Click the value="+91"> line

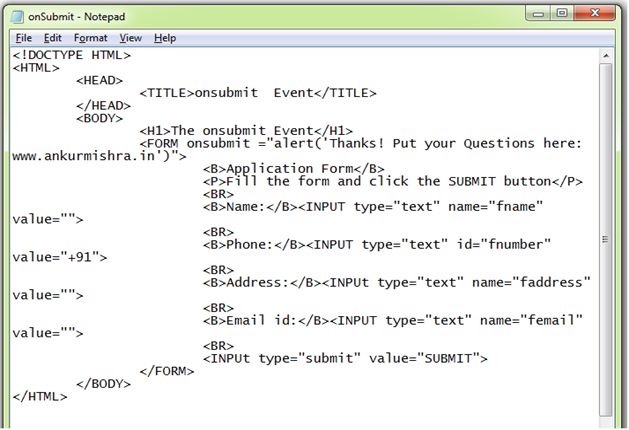tap(60, 257)
